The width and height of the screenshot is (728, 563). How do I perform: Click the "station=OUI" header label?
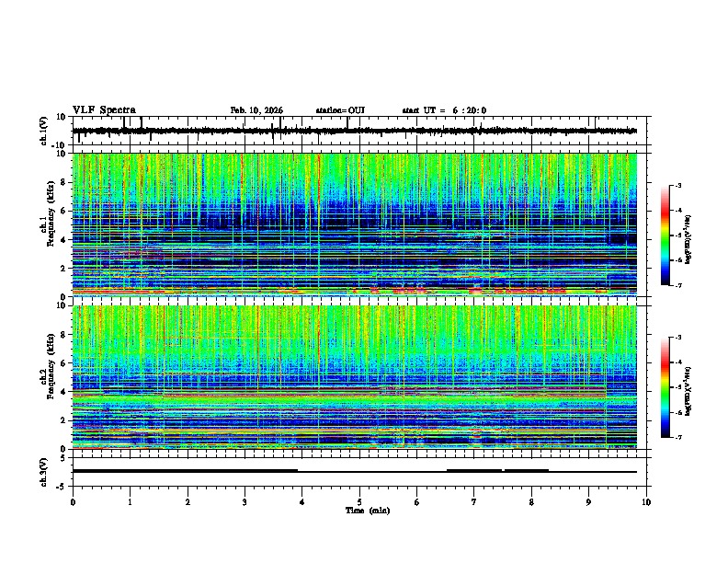pos(340,110)
